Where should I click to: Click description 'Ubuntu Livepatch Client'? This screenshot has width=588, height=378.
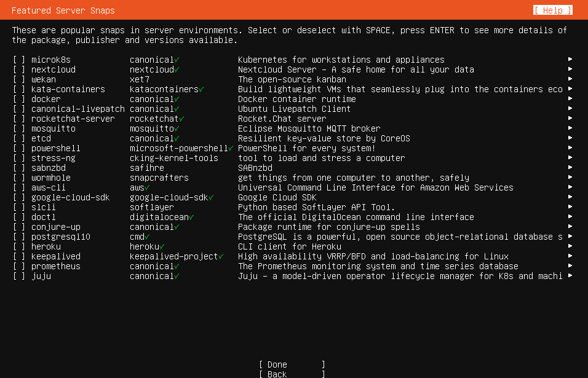point(295,109)
